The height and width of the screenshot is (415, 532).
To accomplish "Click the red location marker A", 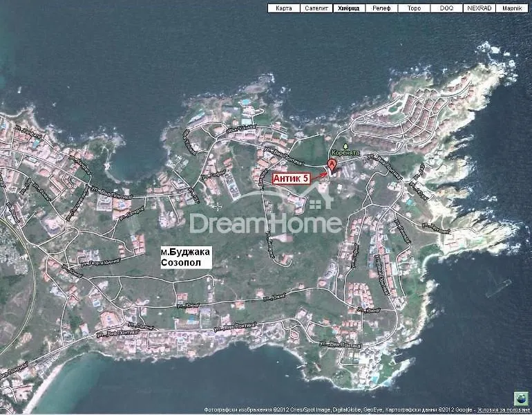I will click(x=332, y=167).
